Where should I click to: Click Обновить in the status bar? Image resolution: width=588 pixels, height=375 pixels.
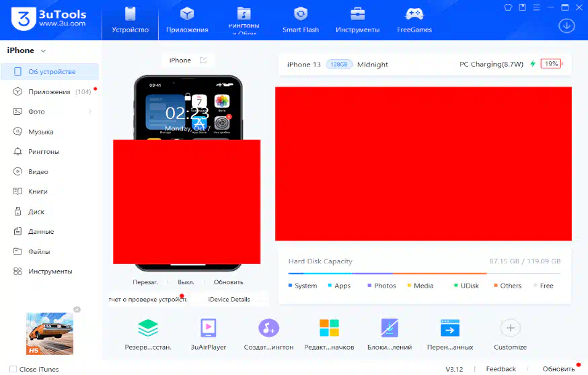click(x=558, y=369)
